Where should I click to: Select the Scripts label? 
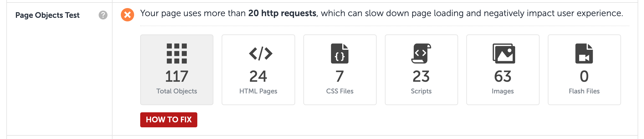[x=421, y=91]
